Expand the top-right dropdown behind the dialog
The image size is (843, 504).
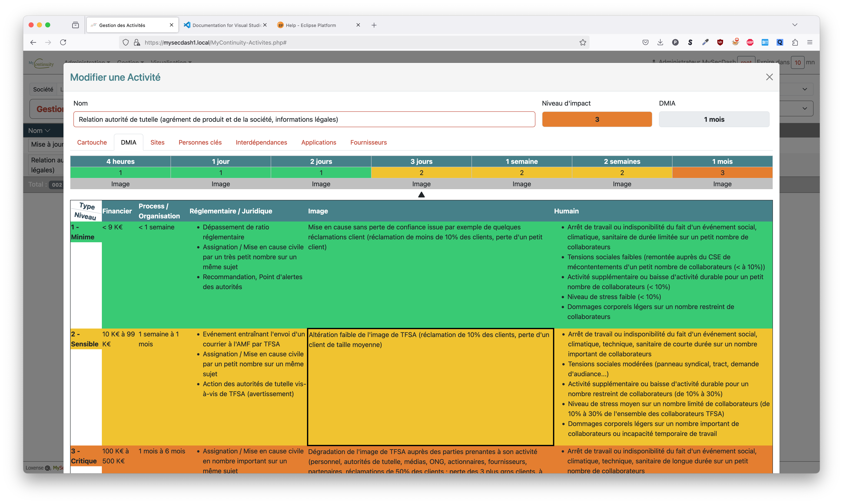tap(805, 89)
